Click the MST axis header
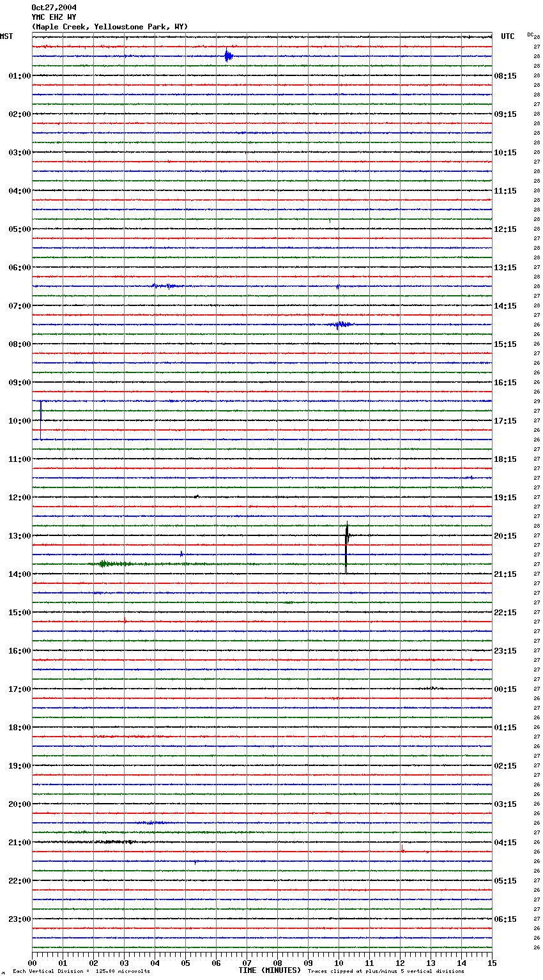This screenshot has height=980, width=543. (x=6, y=36)
